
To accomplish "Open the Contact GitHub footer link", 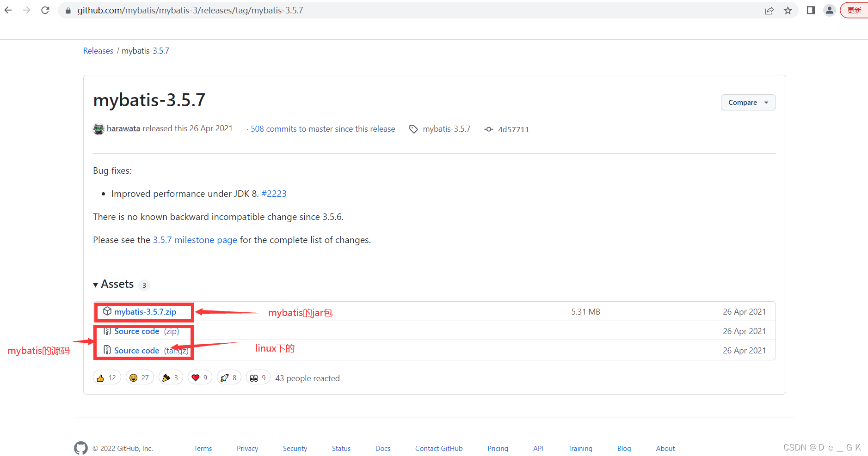I will (439, 449).
